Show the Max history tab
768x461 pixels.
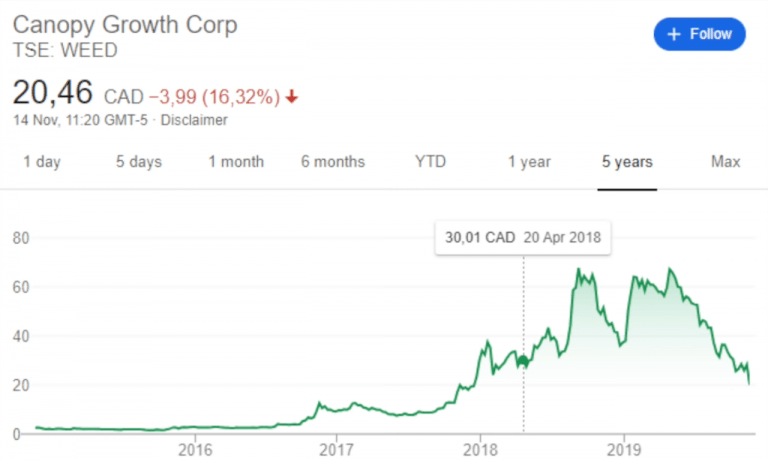[x=725, y=162]
